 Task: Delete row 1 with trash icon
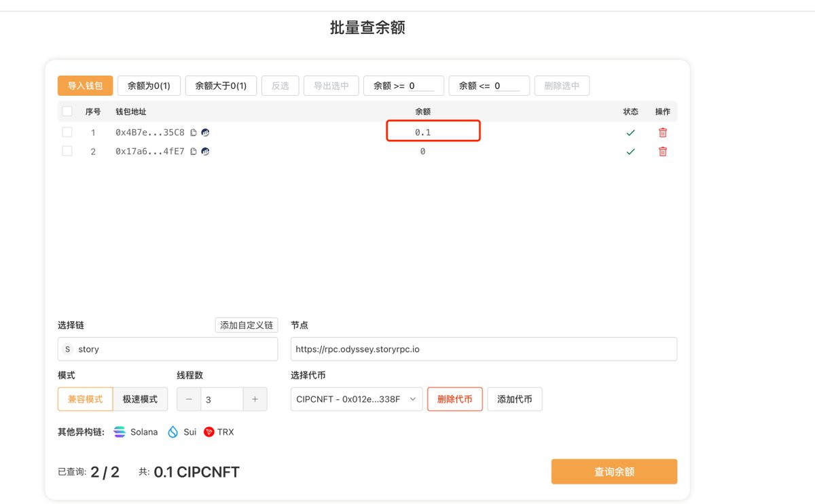[663, 132]
